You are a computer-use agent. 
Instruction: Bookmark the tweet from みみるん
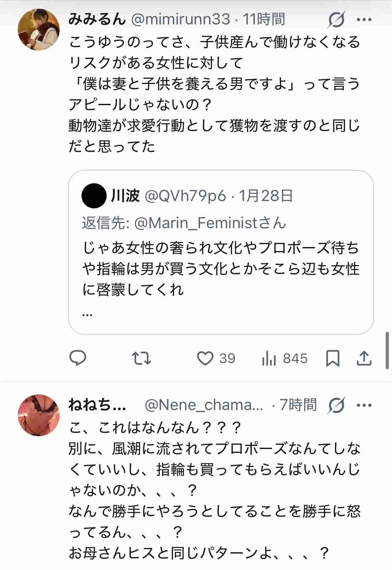pos(332,358)
